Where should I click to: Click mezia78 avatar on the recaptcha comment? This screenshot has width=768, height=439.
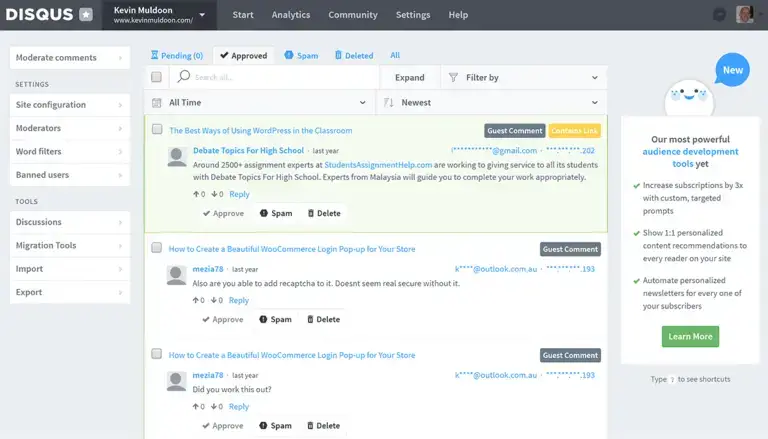pyautogui.click(x=176, y=275)
